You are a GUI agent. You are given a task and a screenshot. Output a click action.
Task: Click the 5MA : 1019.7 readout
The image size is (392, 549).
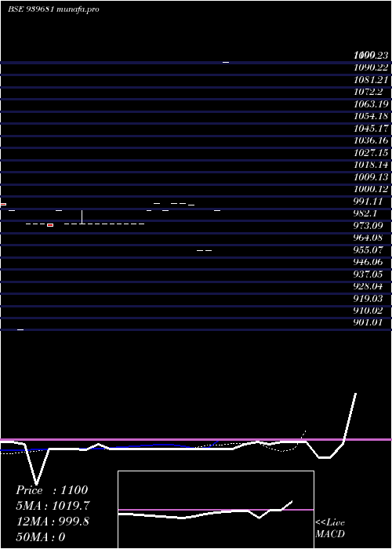[x=53, y=506]
